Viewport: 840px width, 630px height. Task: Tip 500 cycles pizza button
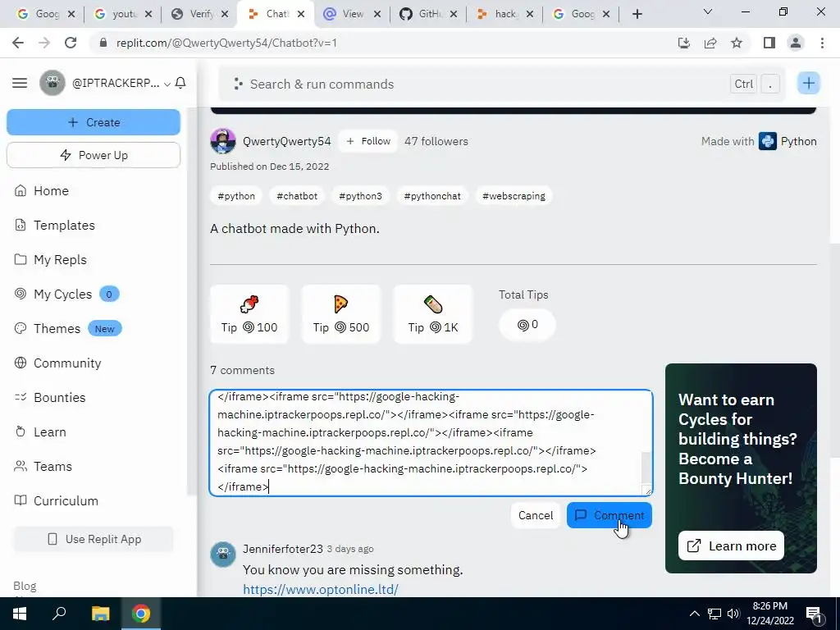pyautogui.click(x=340, y=314)
